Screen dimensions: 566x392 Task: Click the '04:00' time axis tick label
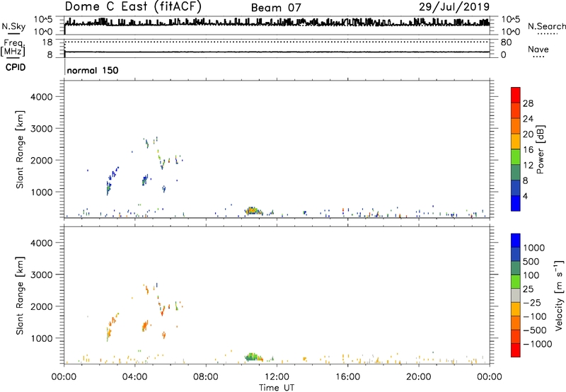point(135,377)
